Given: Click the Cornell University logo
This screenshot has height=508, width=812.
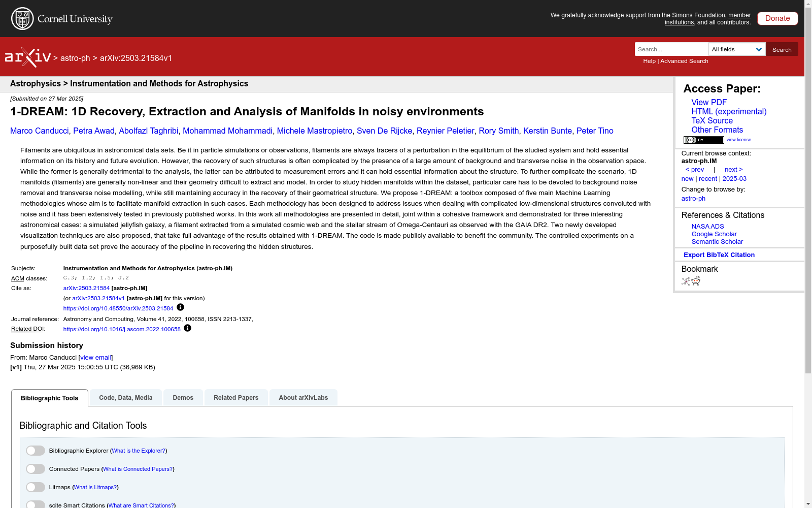Looking at the screenshot, I should click(62, 19).
